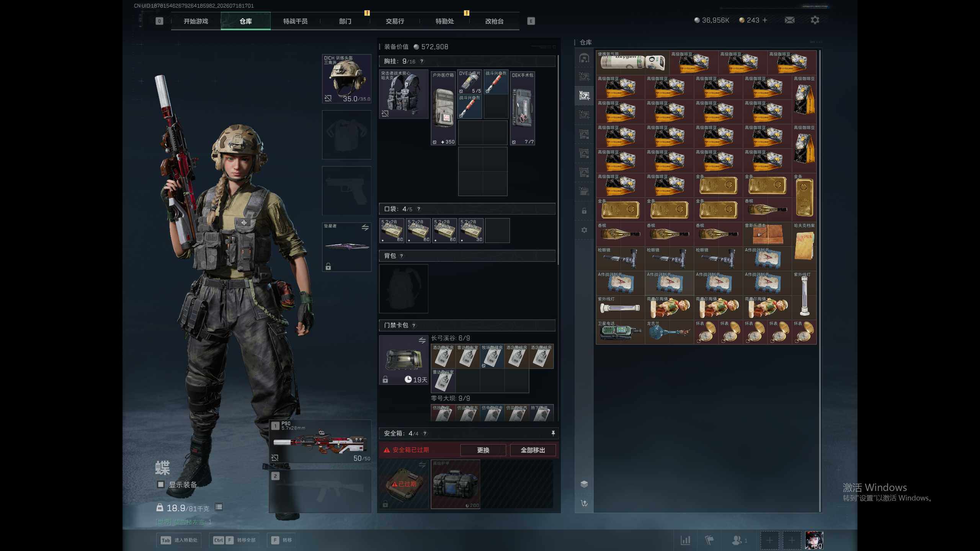Click the 更换 button for expired safe box

[483, 450]
